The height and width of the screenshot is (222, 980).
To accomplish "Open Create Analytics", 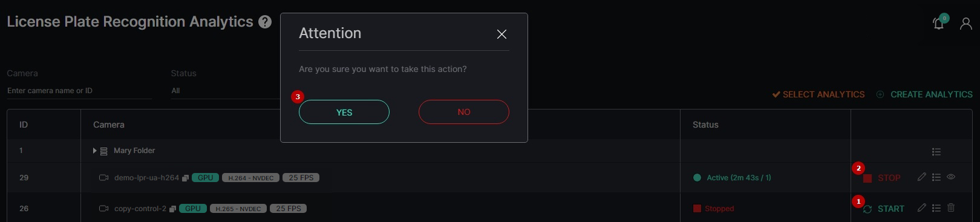I will pyautogui.click(x=924, y=94).
